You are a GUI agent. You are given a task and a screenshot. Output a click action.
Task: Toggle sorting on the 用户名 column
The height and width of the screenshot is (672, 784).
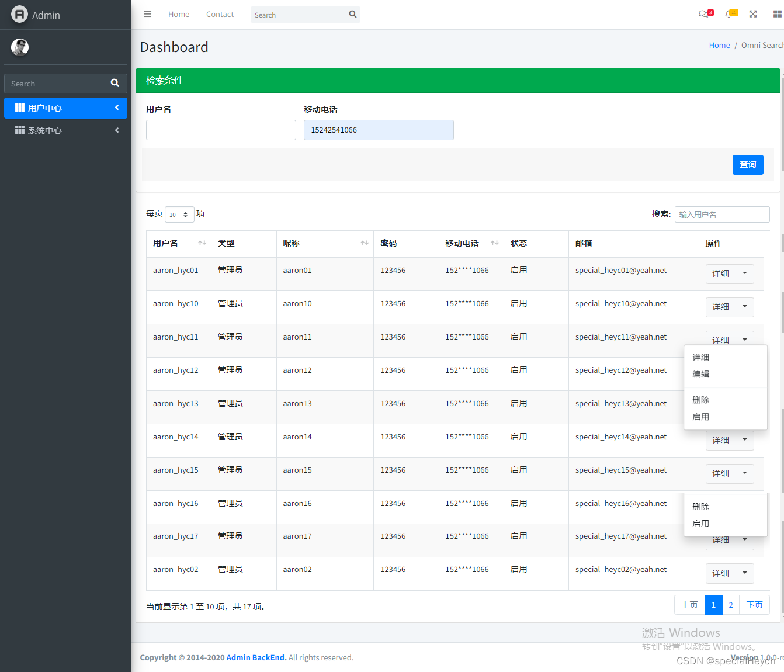(202, 243)
